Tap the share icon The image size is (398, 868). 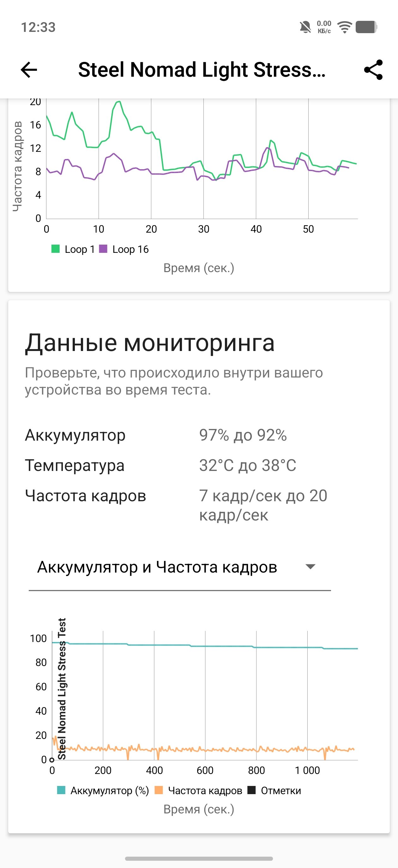click(373, 70)
